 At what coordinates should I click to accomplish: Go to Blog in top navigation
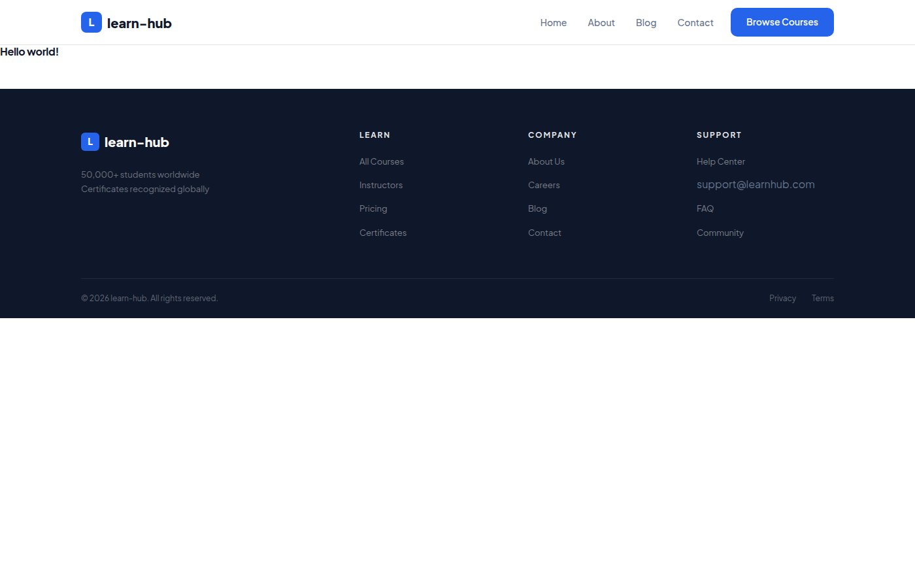pos(646,23)
